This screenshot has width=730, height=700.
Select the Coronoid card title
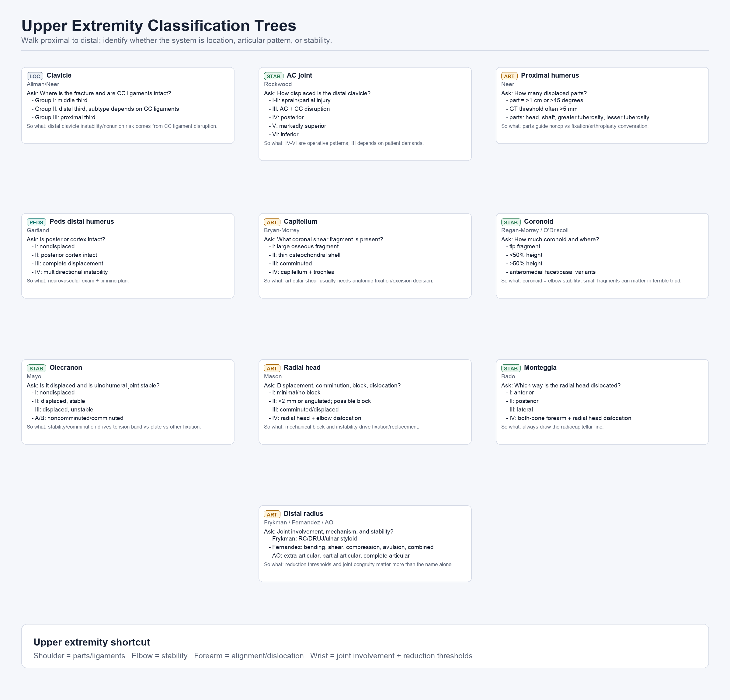tap(539, 221)
